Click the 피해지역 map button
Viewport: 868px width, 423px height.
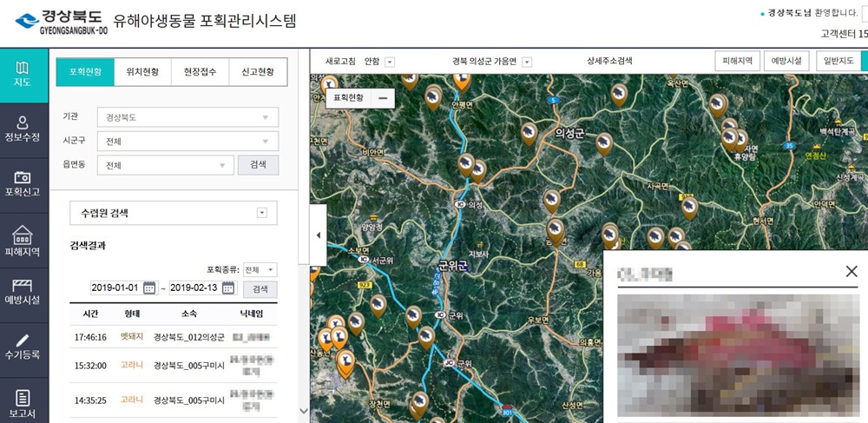pyautogui.click(x=737, y=61)
